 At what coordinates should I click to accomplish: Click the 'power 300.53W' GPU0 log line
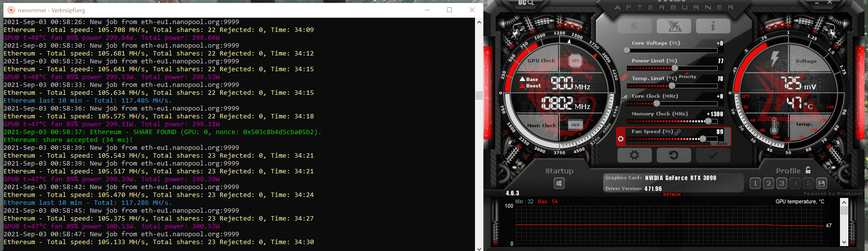click(112, 226)
